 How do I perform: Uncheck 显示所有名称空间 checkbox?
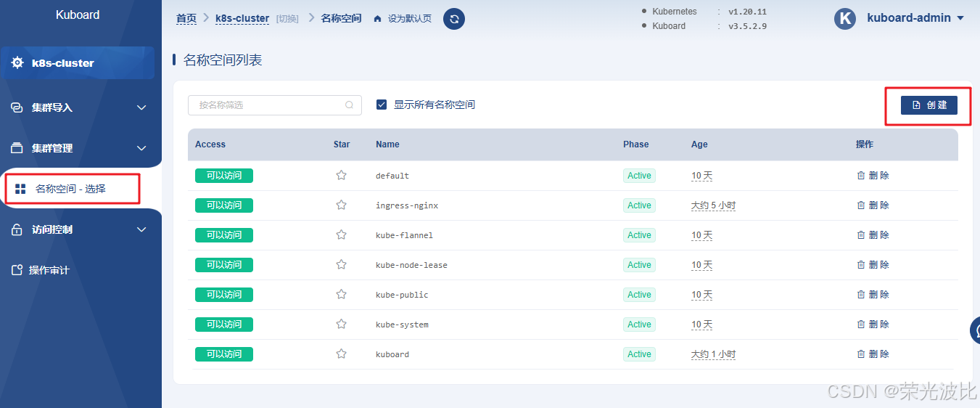382,105
